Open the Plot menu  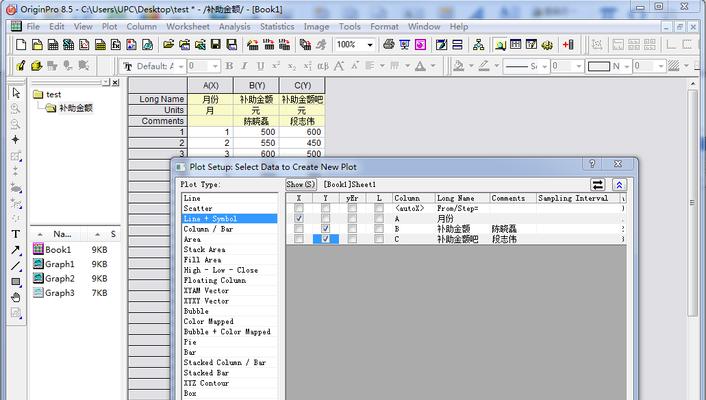109,27
